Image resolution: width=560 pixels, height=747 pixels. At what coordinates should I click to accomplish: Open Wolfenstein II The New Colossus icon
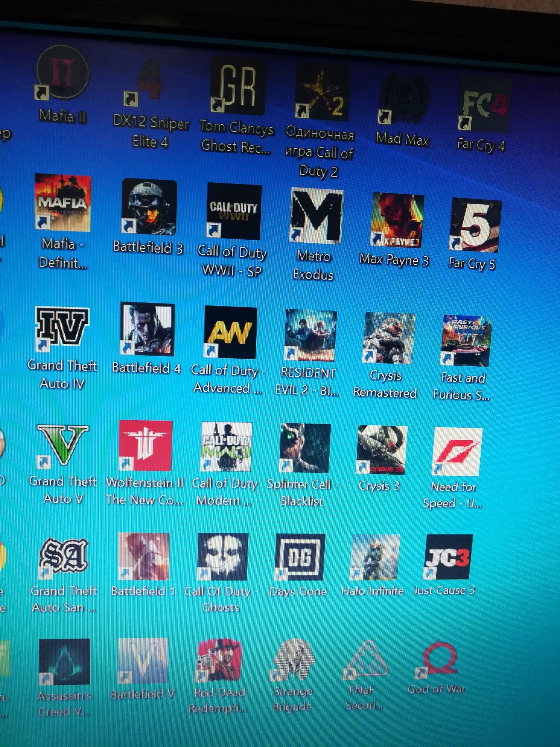click(x=145, y=446)
